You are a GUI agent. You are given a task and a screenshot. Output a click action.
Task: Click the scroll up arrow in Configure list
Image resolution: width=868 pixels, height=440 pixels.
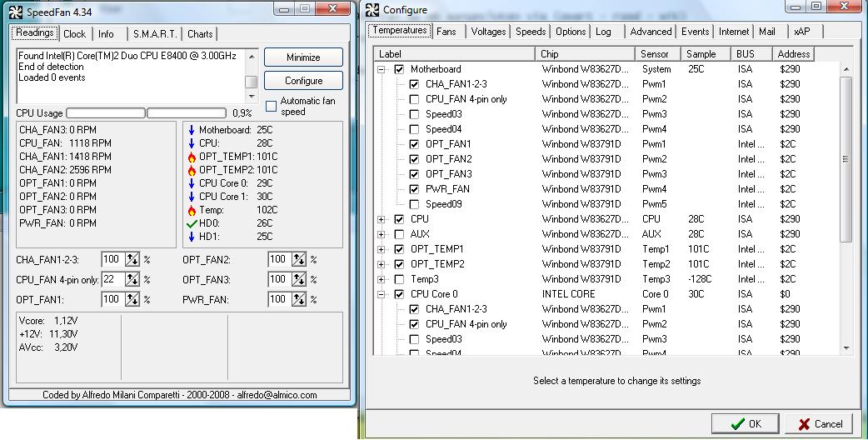tap(846, 69)
